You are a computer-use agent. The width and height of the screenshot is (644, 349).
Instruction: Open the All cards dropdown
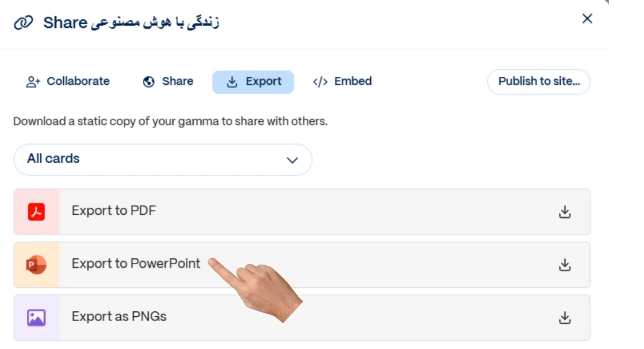(163, 159)
